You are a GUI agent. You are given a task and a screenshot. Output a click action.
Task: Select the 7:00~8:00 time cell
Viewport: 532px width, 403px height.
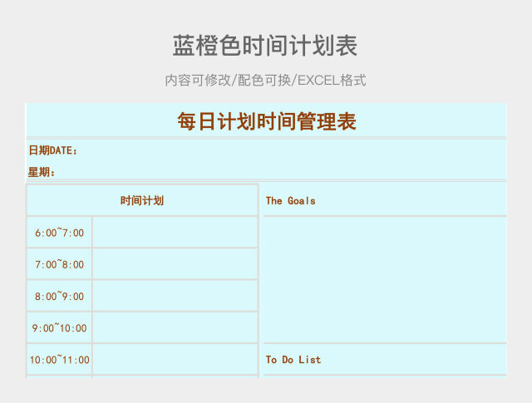pos(60,264)
